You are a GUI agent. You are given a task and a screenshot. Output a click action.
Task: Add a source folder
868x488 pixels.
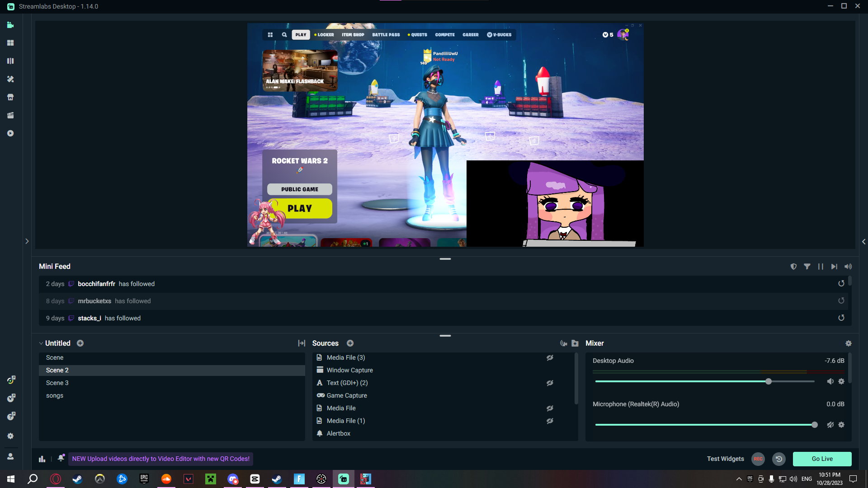[x=575, y=343]
